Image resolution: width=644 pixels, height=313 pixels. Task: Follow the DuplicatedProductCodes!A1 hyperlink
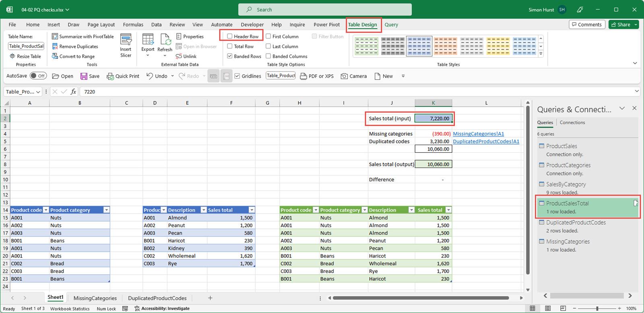click(486, 141)
